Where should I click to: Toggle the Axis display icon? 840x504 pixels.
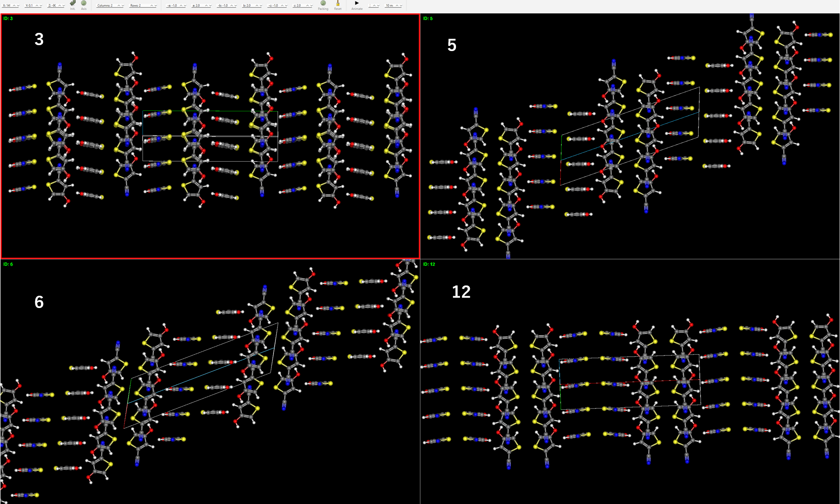[84, 4]
